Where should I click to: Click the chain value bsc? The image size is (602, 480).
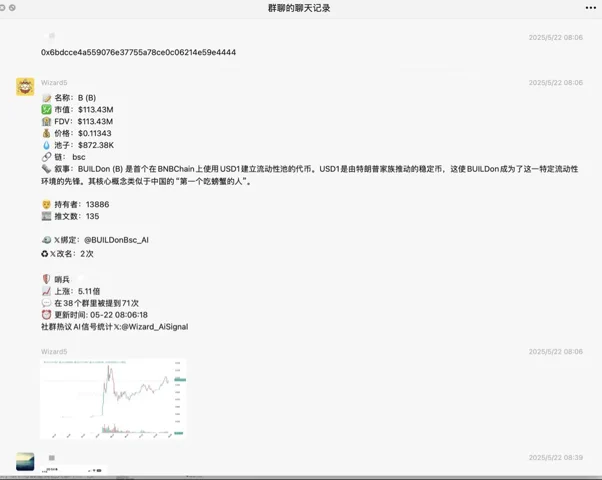pos(79,157)
